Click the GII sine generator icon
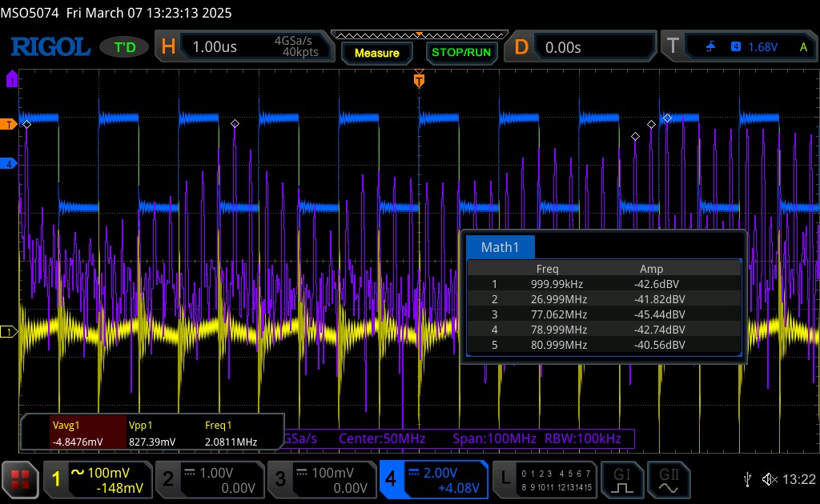Image resolution: width=820 pixels, height=504 pixels. click(x=669, y=479)
